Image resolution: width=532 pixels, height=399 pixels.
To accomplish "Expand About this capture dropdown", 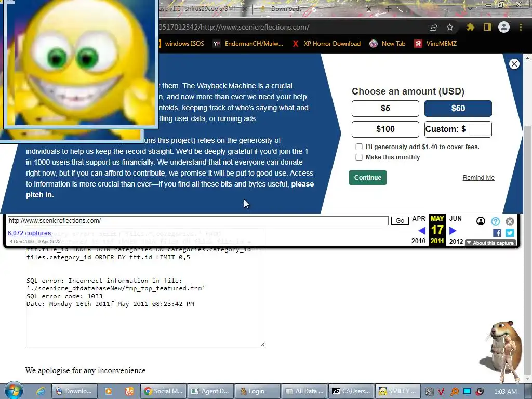I will pyautogui.click(x=490, y=243).
